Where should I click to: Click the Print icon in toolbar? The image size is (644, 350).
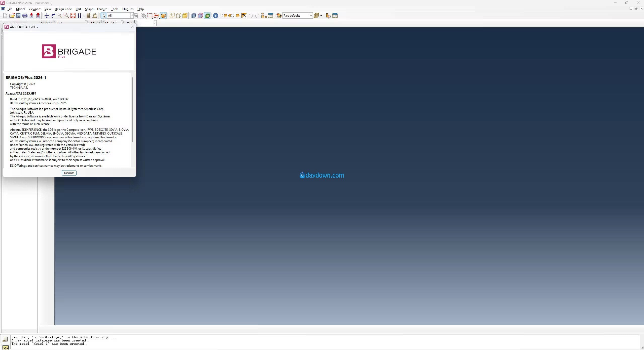pos(25,16)
